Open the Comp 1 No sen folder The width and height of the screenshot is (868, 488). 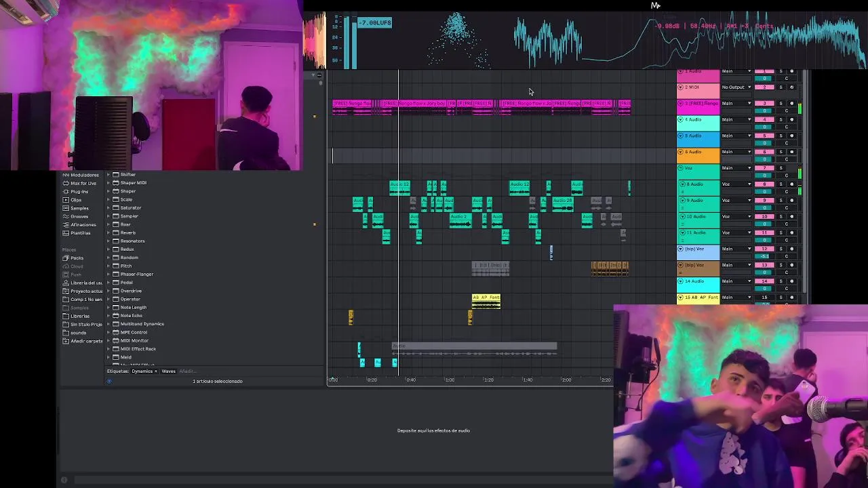pos(83,299)
